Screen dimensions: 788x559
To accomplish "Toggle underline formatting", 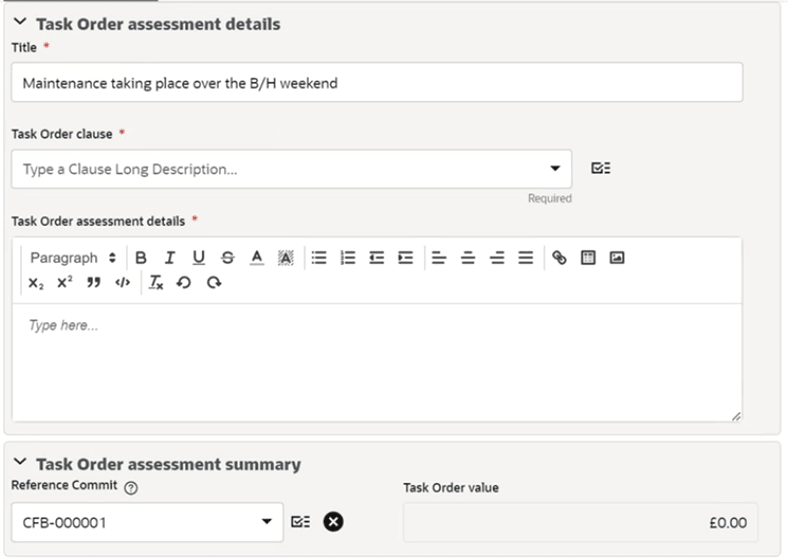I will pyautogui.click(x=199, y=258).
